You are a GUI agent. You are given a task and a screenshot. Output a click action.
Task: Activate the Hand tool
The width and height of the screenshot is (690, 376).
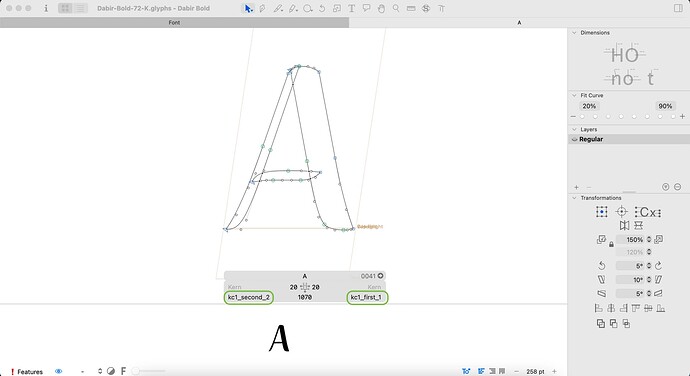pyautogui.click(x=381, y=8)
